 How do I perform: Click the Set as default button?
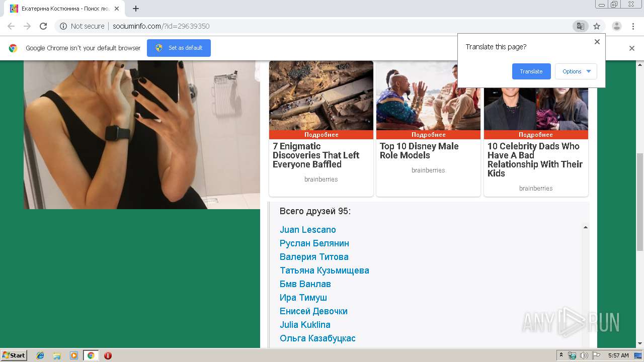tap(179, 48)
